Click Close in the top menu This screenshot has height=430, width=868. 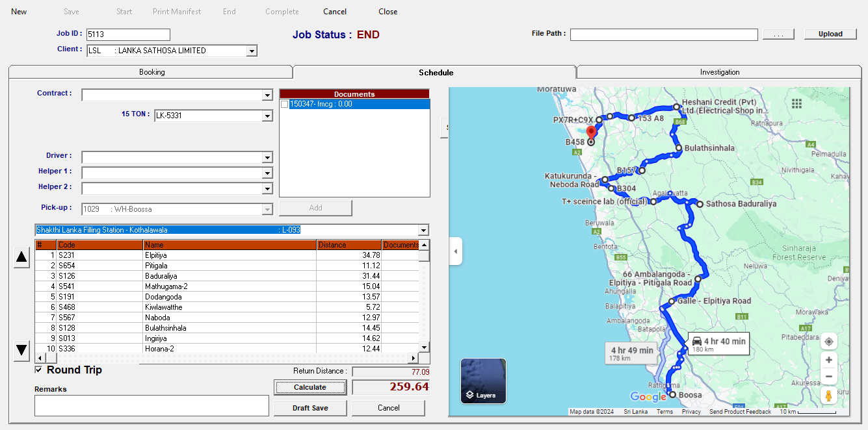click(388, 12)
